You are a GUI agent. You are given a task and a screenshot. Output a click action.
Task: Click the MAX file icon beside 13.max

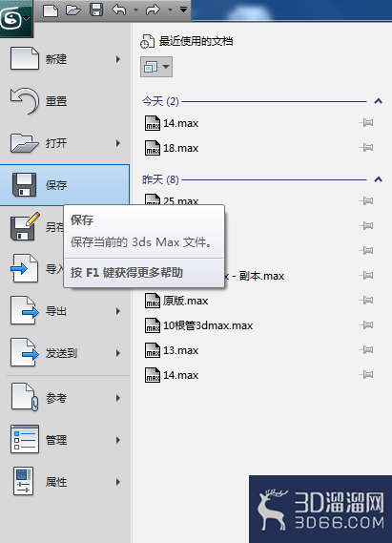pos(153,350)
